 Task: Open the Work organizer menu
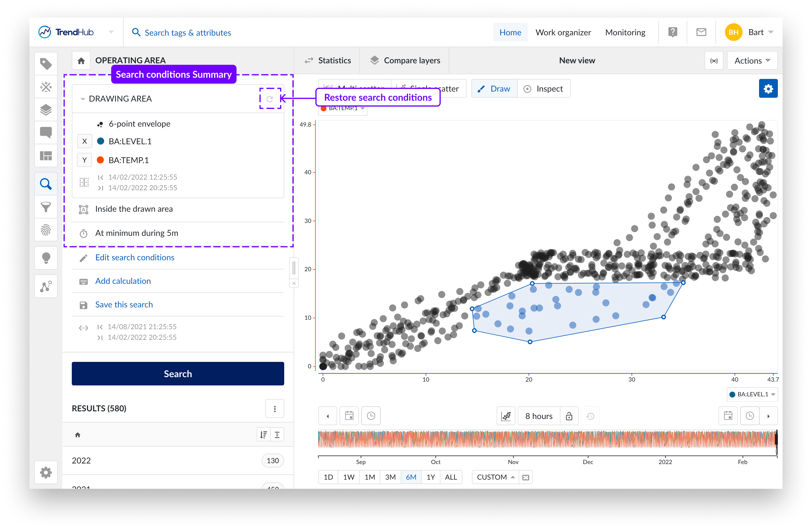coord(563,32)
